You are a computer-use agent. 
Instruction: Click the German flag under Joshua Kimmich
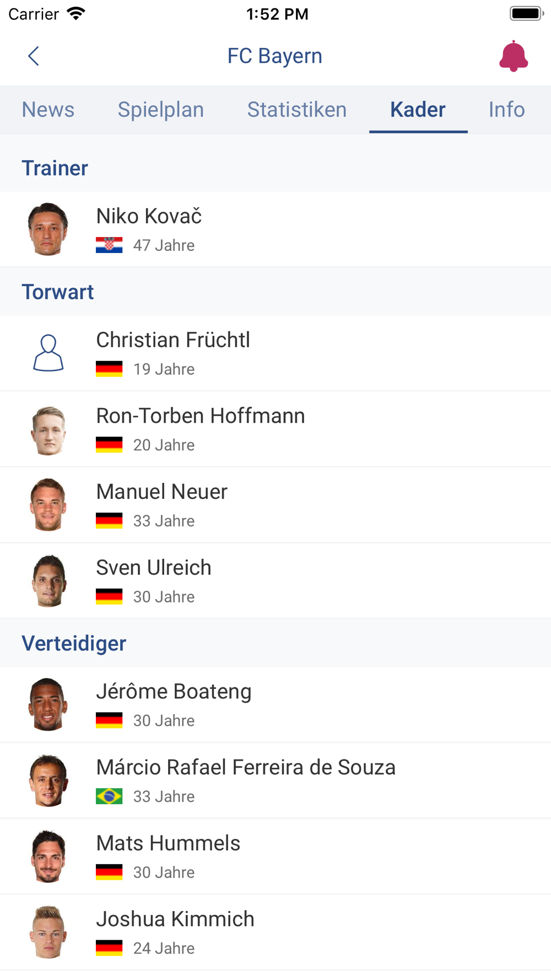(x=109, y=947)
